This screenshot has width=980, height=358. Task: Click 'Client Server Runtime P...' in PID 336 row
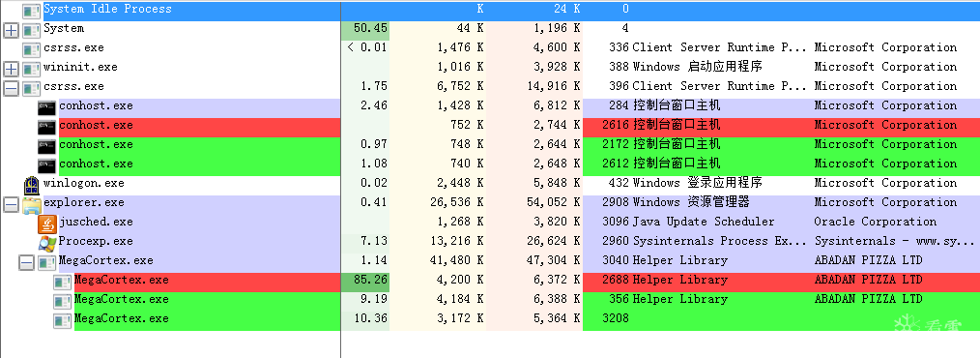[720, 47]
